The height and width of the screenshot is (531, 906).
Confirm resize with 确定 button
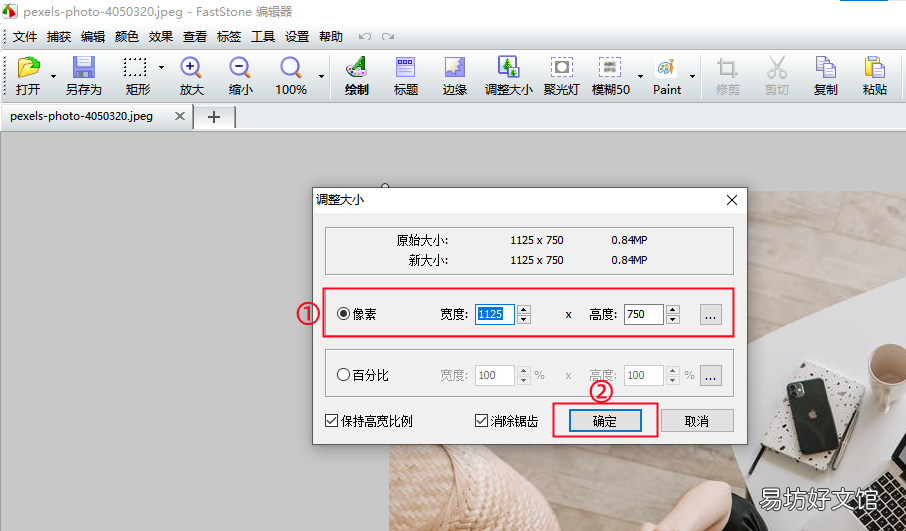605,421
